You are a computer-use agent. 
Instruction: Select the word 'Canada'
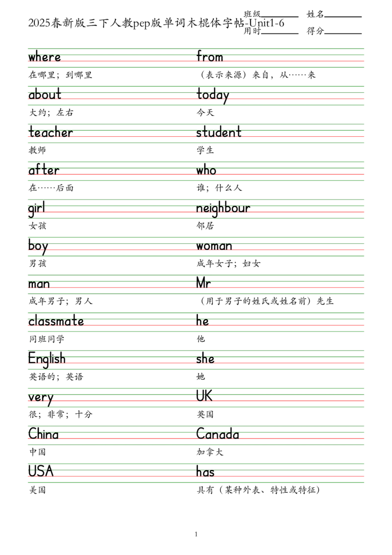(x=218, y=435)
